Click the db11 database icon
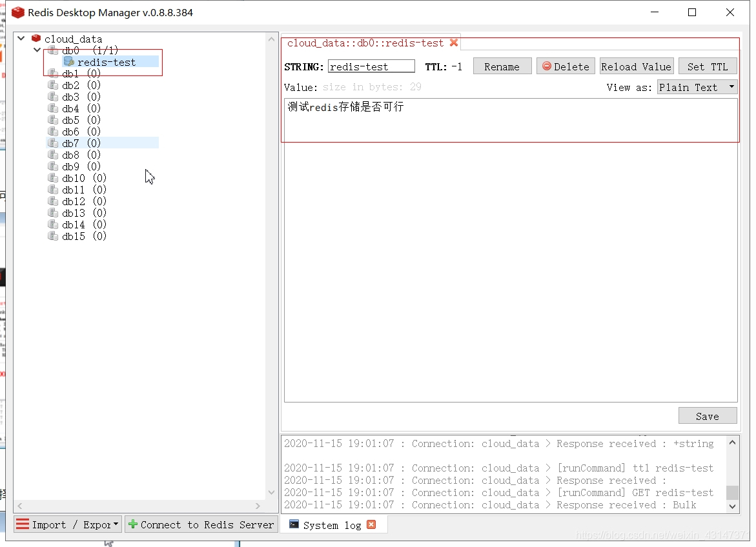This screenshot has width=756, height=547. (x=53, y=190)
